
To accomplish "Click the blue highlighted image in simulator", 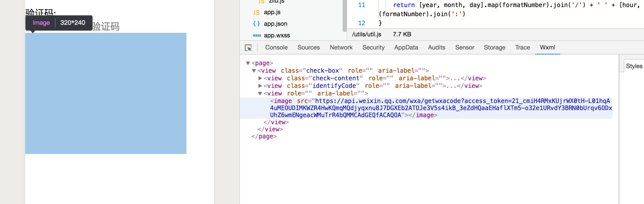I will point(106,93).
